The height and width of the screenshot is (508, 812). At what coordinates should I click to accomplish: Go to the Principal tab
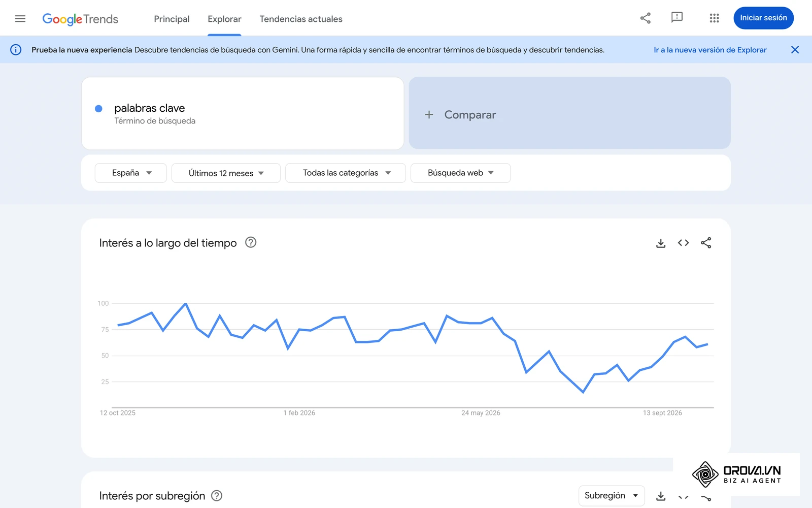tap(172, 19)
